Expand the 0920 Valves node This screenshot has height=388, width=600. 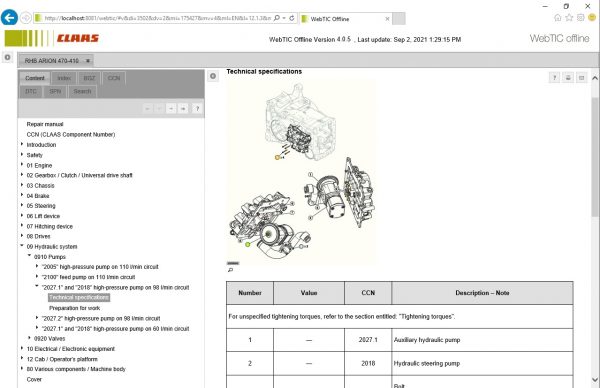29,338
